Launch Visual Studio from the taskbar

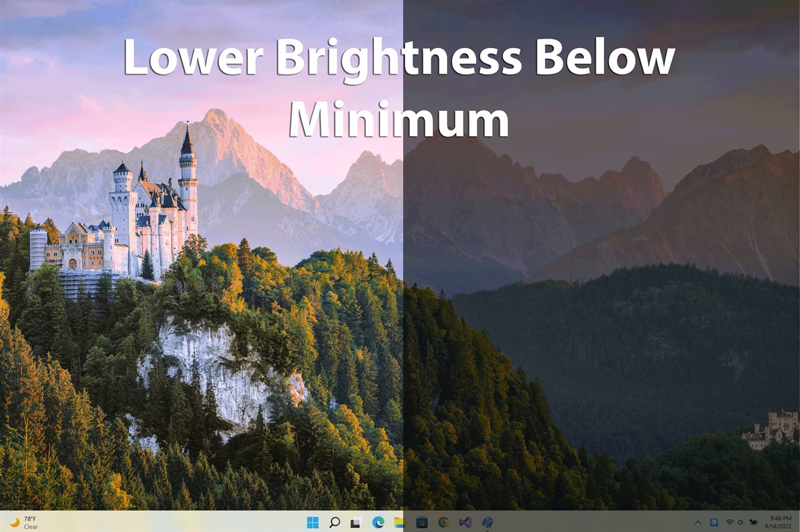pos(465,522)
